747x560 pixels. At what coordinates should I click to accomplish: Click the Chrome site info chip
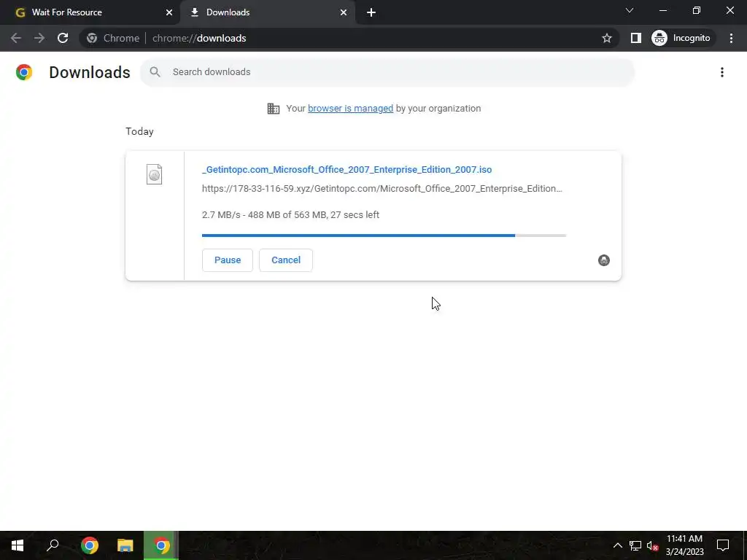113,38
